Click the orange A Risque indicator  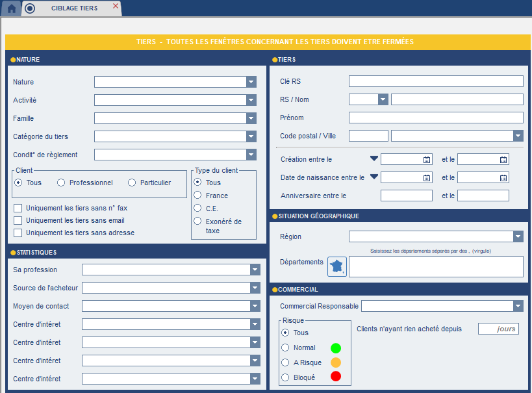[x=336, y=362]
